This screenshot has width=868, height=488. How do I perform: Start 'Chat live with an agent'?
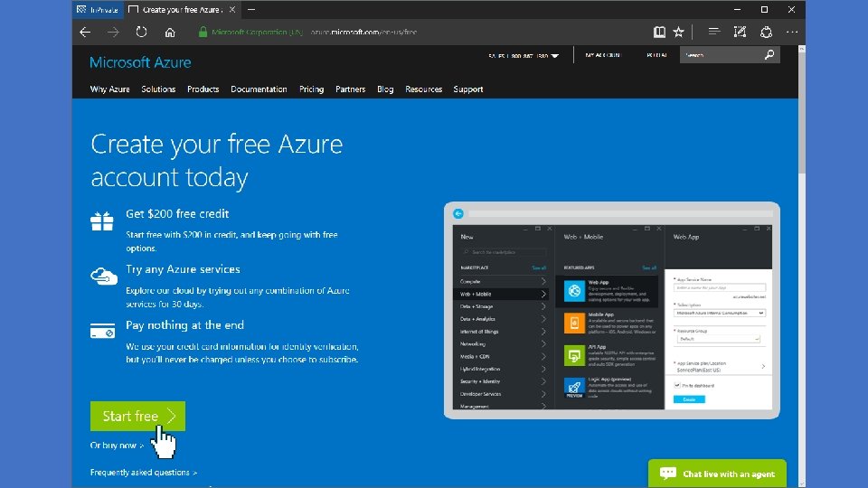click(x=717, y=474)
